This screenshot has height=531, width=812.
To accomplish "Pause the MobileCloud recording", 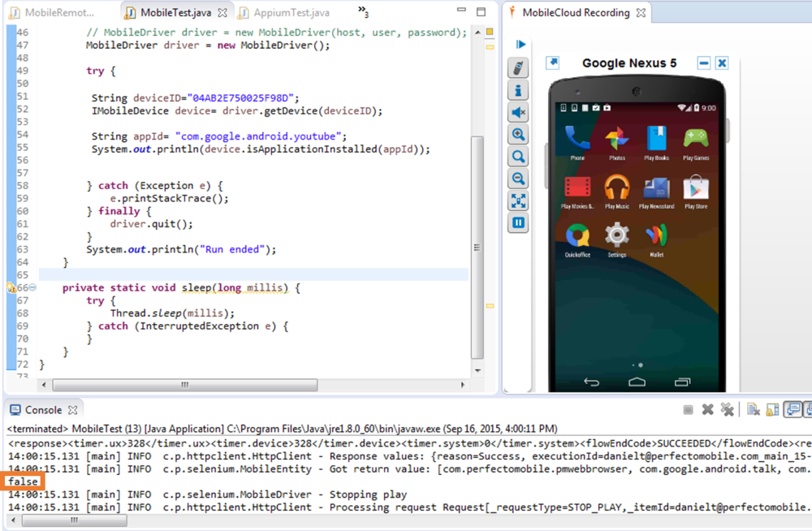I will (517, 222).
